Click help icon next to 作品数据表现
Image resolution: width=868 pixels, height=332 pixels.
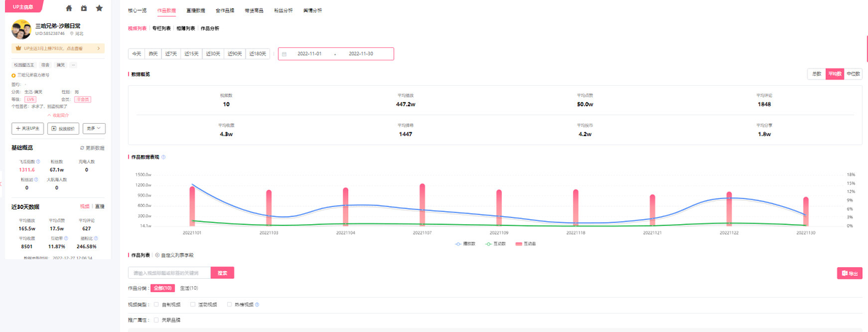[163, 157]
